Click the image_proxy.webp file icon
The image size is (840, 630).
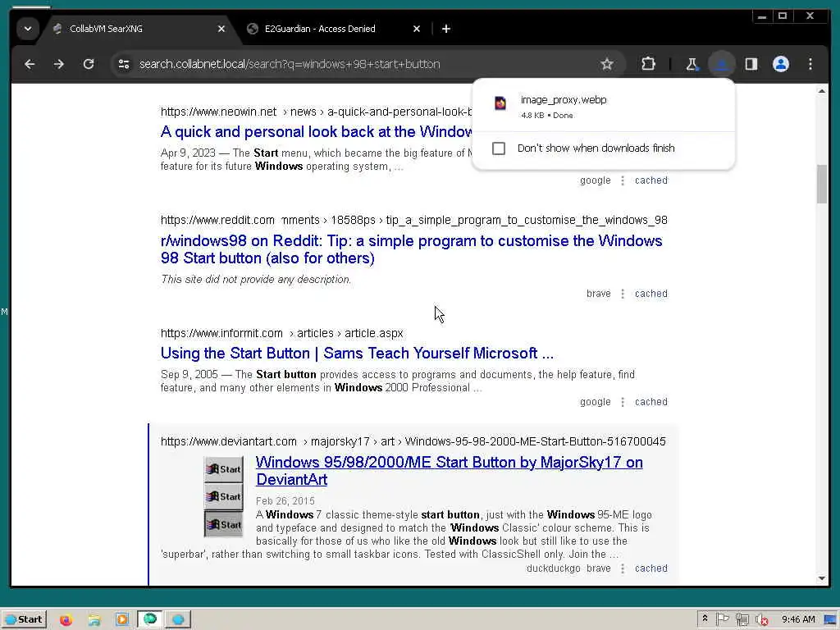point(500,103)
